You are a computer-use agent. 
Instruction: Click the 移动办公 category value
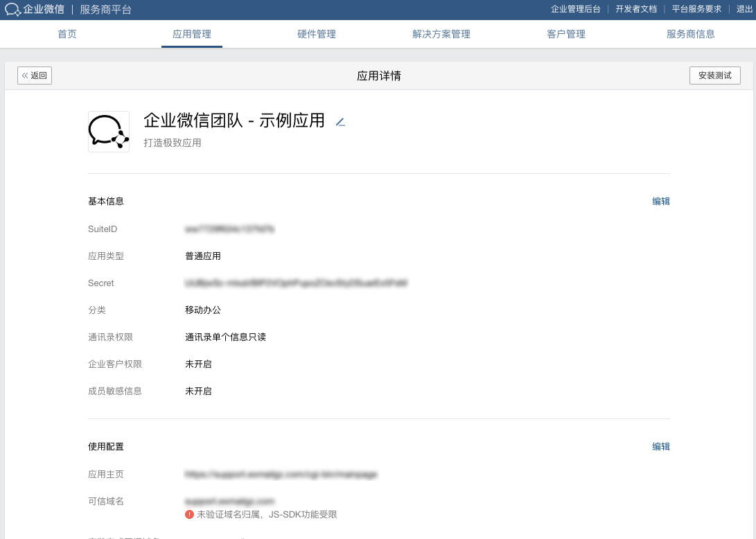pyautogui.click(x=203, y=310)
